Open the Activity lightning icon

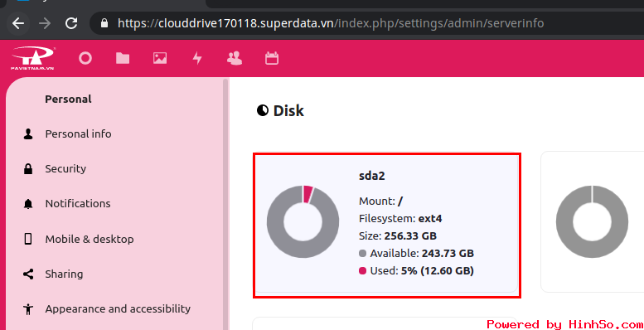click(x=197, y=58)
